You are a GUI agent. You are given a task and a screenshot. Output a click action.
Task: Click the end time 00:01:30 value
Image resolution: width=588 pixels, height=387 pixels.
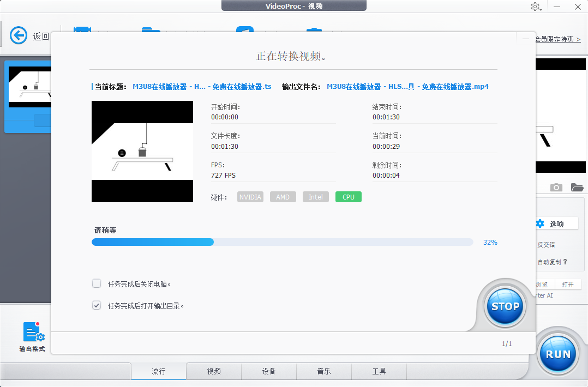click(386, 117)
